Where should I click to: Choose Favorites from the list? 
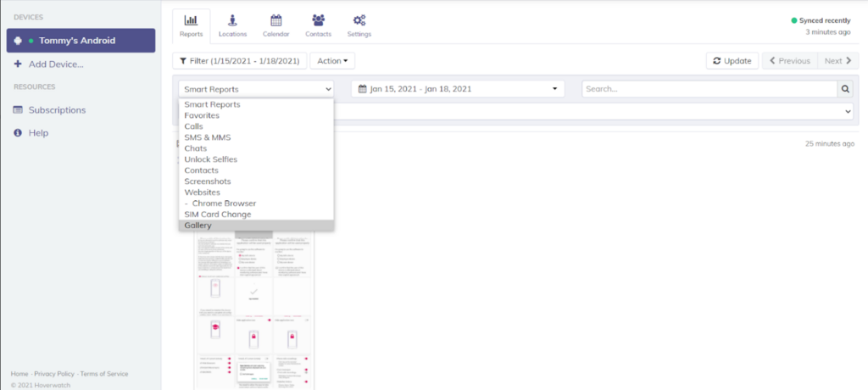256,115
